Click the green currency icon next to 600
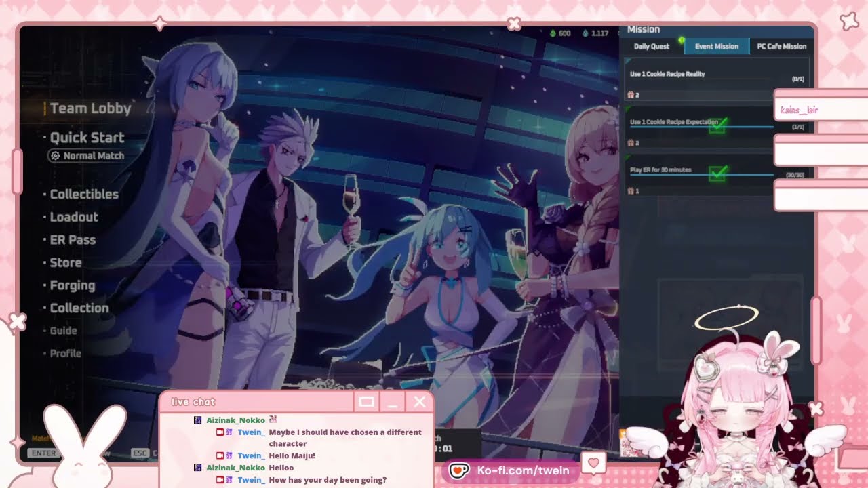 click(x=552, y=33)
